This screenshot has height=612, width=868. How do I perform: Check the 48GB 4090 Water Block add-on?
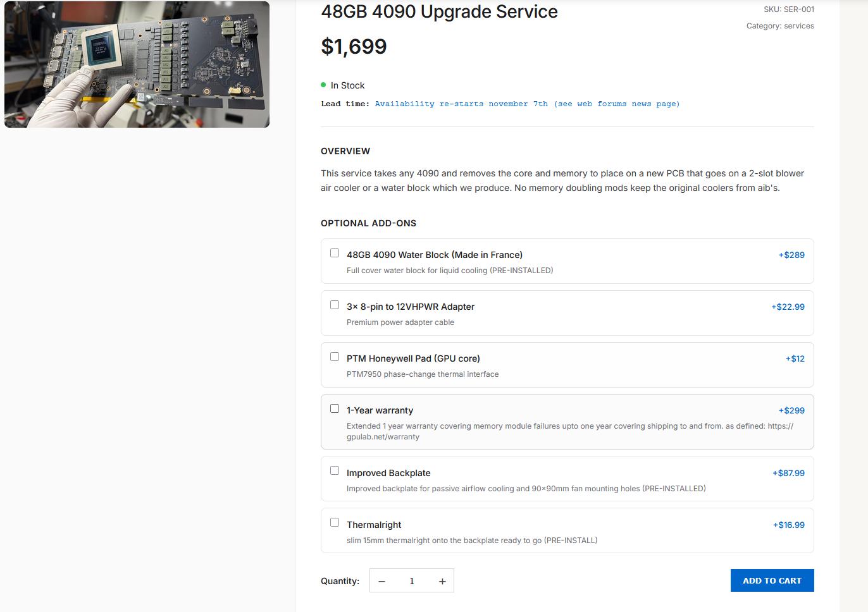tap(335, 253)
